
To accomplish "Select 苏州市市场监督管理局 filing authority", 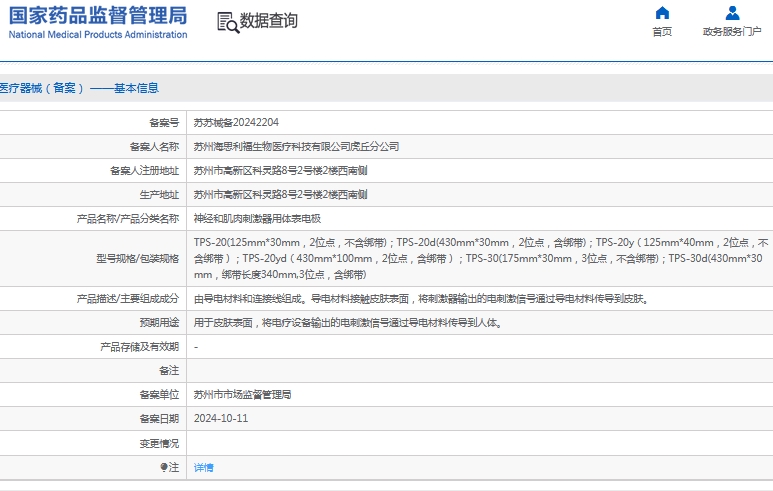I will click(x=242, y=394).
